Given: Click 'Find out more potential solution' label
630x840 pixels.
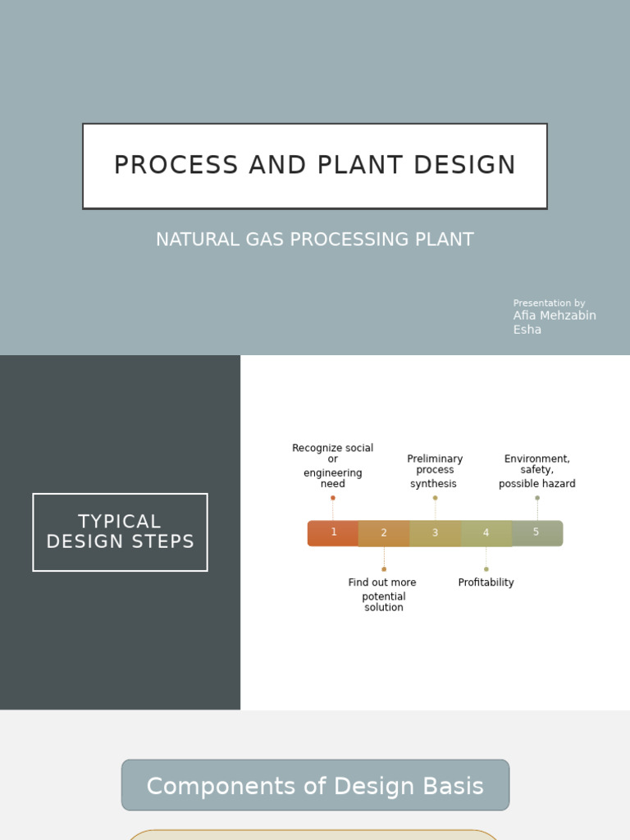Looking at the screenshot, I should (382, 595).
